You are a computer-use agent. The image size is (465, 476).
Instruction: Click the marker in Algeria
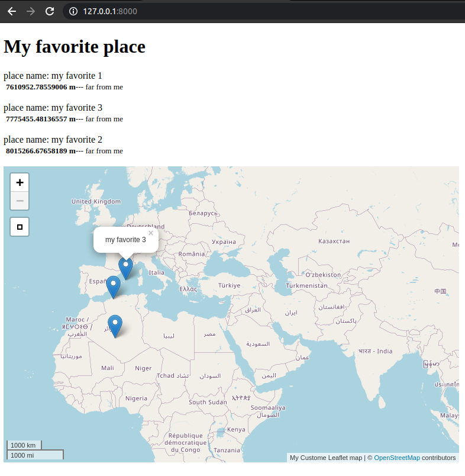[115, 324]
